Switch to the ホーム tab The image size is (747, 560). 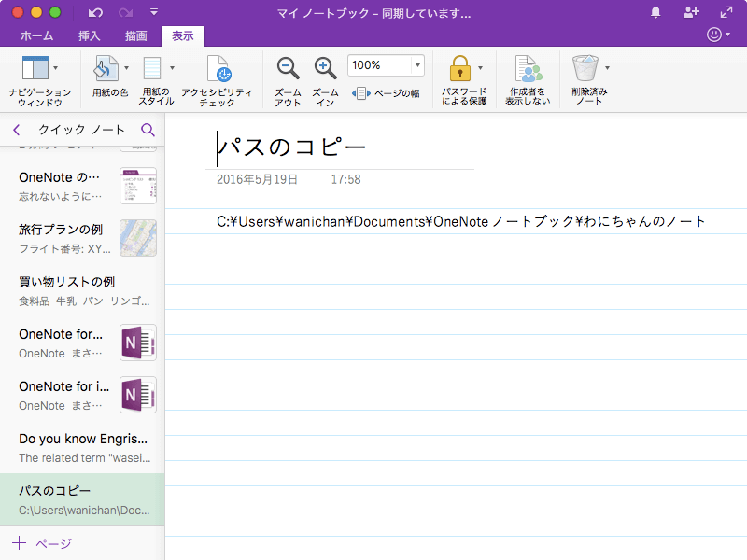click(36, 36)
